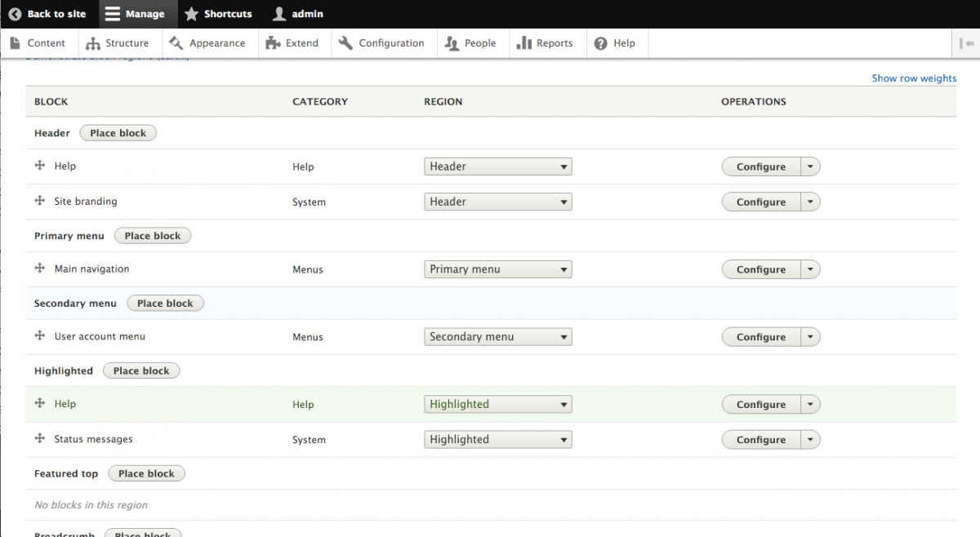Open the region dropdown for Site branding

[x=497, y=202]
